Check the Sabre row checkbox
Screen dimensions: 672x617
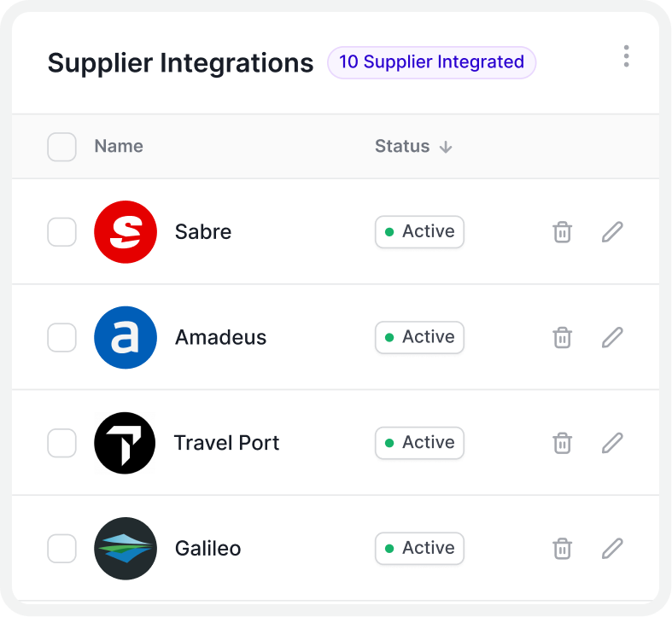61,232
